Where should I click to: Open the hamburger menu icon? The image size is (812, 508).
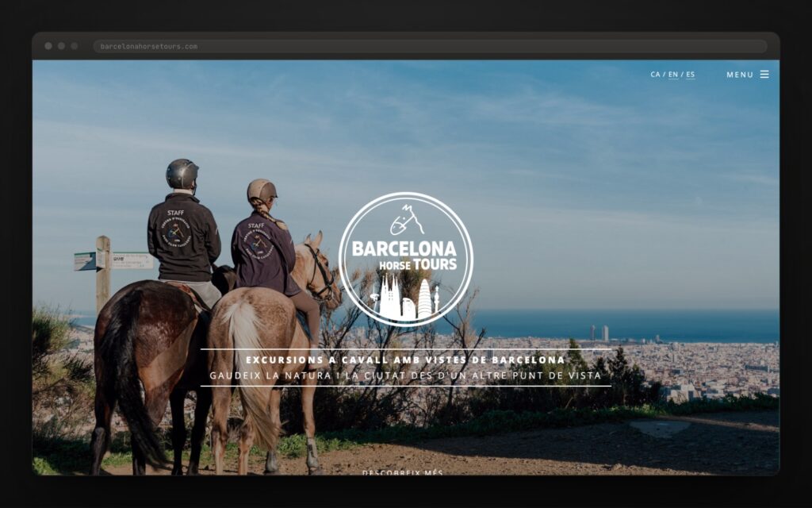click(764, 74)
